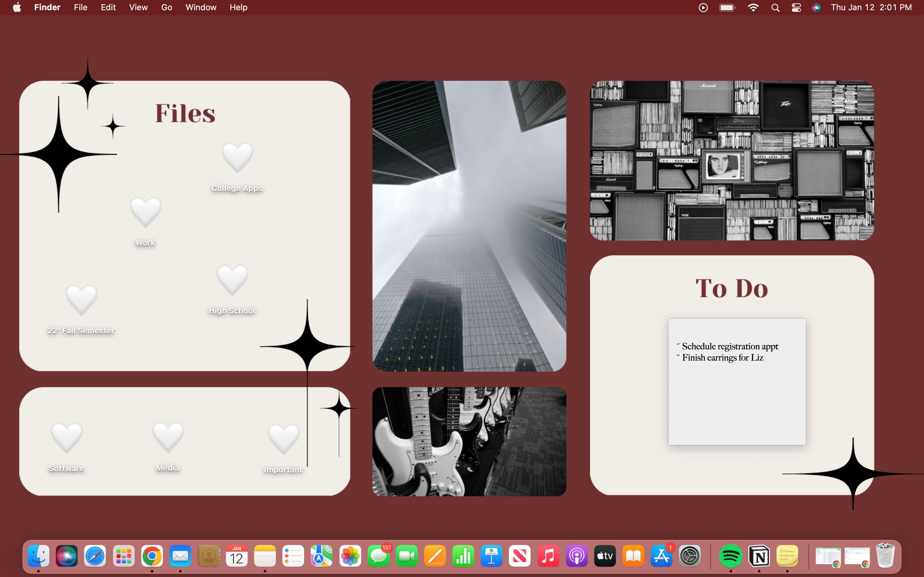Open the 22' Fall Semester folder
The width and height of the screenshot is (924, 577).
click(81, 301)
